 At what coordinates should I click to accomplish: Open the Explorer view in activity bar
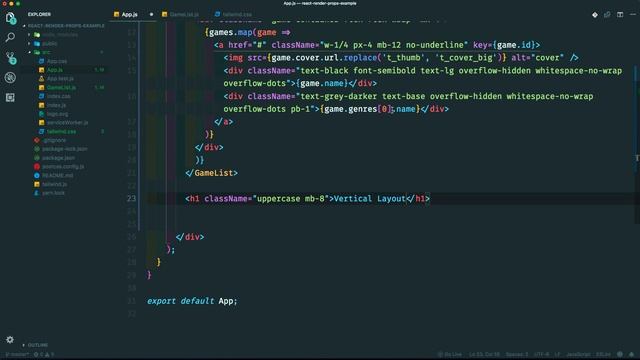(10, 18)
